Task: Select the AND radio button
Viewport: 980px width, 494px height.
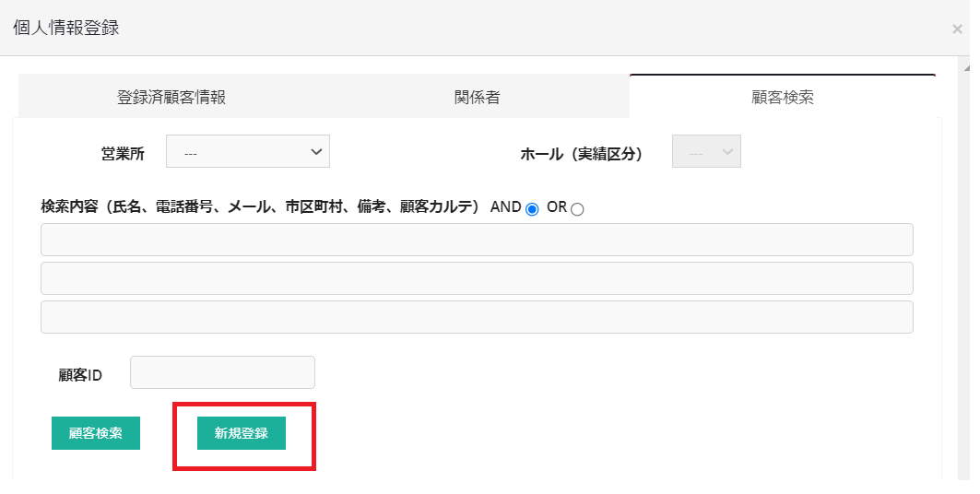Action: (x=532, y=209)
